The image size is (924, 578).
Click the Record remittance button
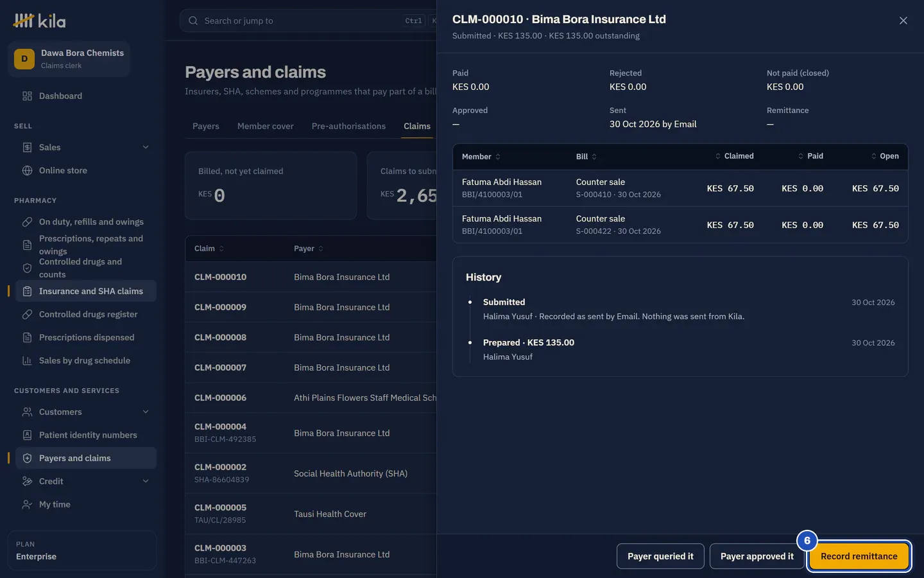pyautogui.click(x=859, y=556)
